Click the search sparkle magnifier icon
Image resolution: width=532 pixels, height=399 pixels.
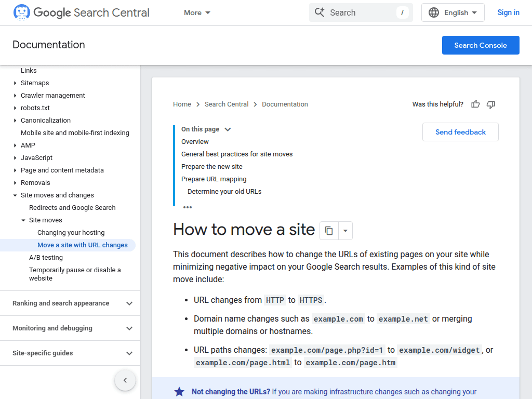(x=320, y=12)
